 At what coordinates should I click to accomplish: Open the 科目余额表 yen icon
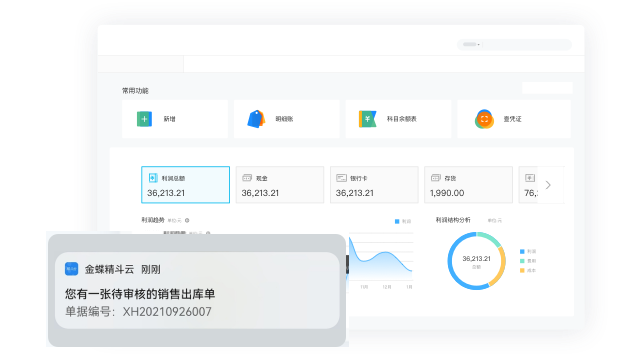[367, 119]
